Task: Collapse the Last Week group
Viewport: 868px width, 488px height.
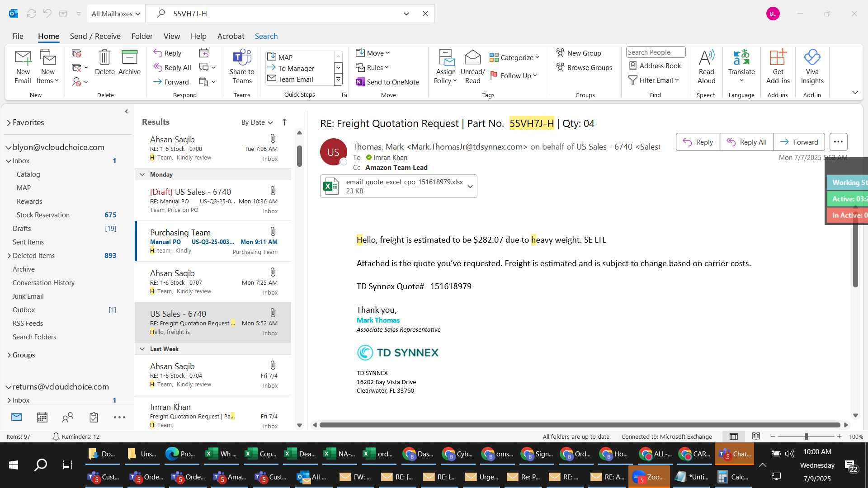Action: click(x=142, y=349)
